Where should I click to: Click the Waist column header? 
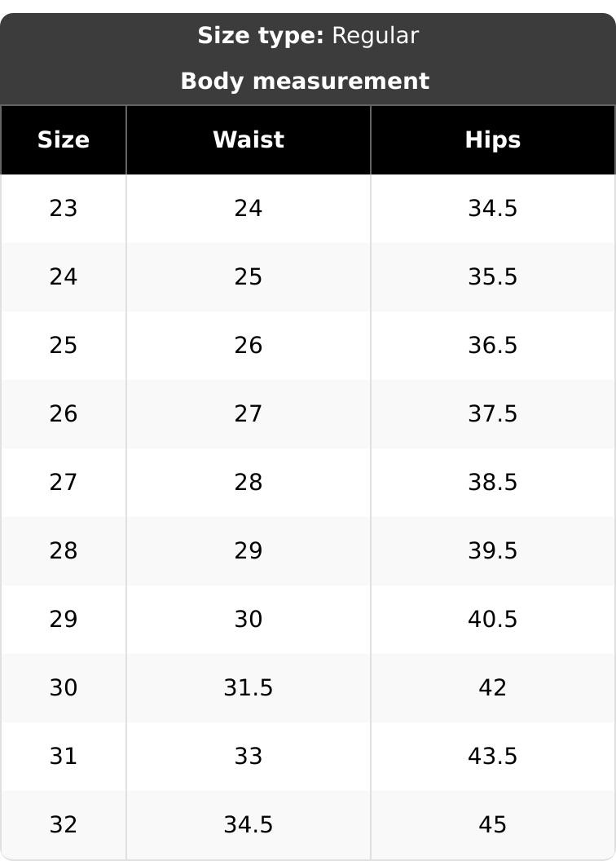click(x=249, y=140)
